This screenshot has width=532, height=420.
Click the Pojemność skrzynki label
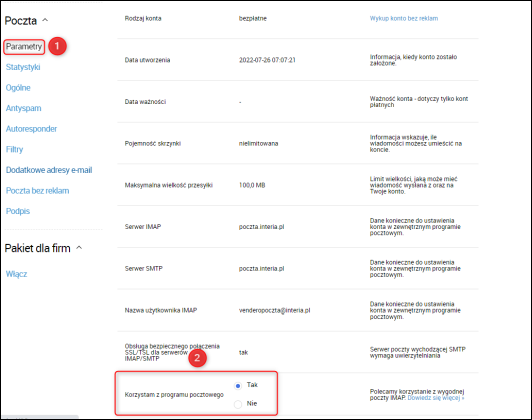[153, 143]
